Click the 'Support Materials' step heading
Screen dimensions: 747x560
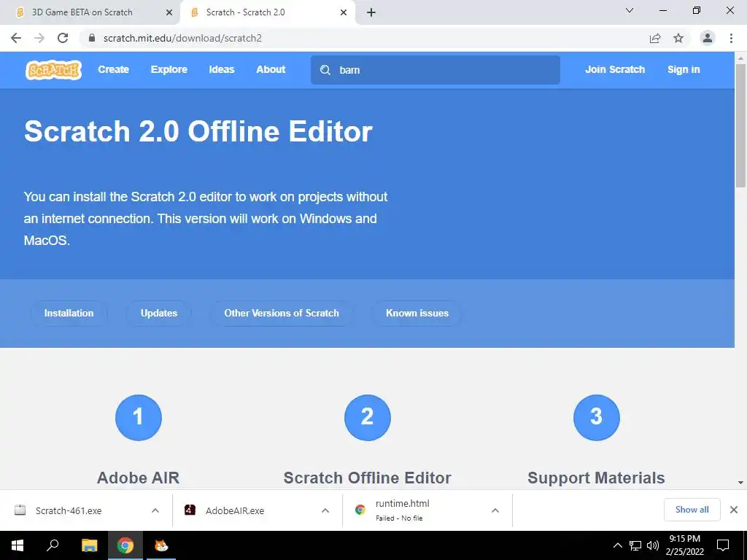coord(596,478)
